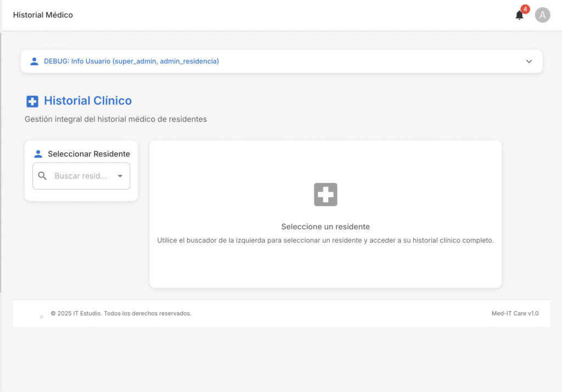Focus the Buscar residente search field

pos(81,176)
